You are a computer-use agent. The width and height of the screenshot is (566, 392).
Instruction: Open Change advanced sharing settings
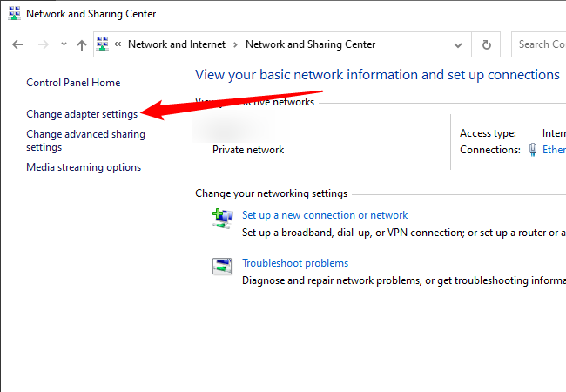pos(85,141)
